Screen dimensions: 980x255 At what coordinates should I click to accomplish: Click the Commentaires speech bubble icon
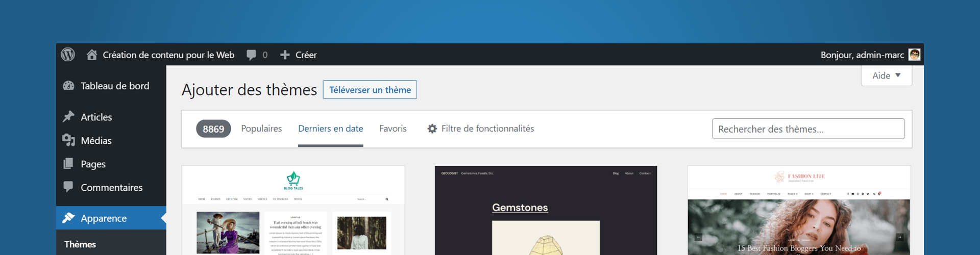(68, 187)
